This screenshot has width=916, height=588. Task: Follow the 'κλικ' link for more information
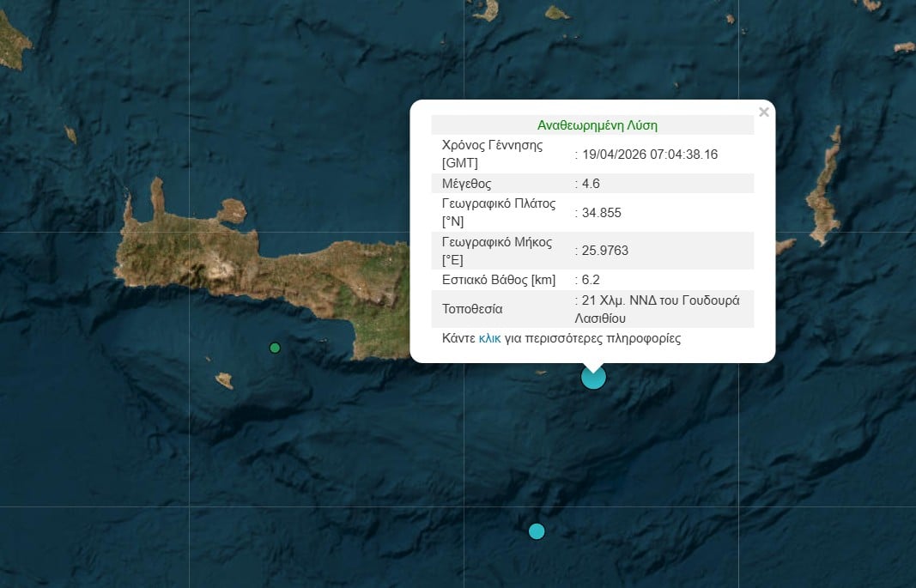coord(489,339)
